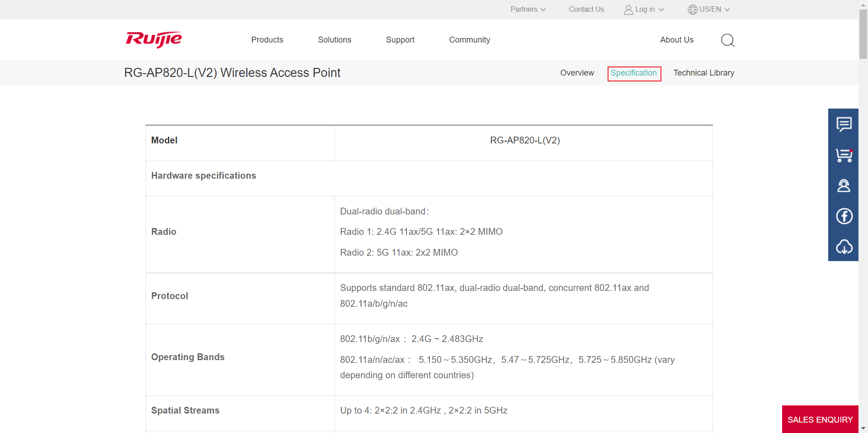Click the scrollbar down arrow
The width and height of the screenshot is (868, 433).
point(863,428)
